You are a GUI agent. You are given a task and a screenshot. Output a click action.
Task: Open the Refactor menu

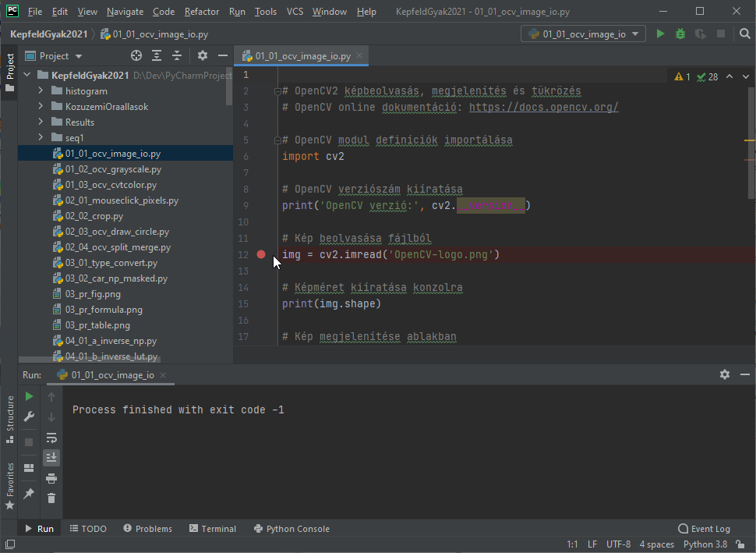(x=202, y=12)
